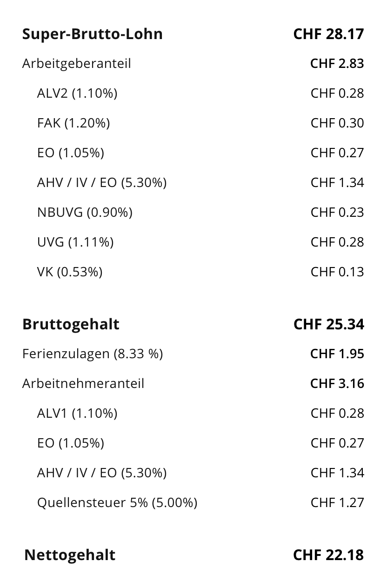This screenshot has height=588, width=387.
Task: Select the CHF 2.83 employer contribution amount
Action: [337, 63]
